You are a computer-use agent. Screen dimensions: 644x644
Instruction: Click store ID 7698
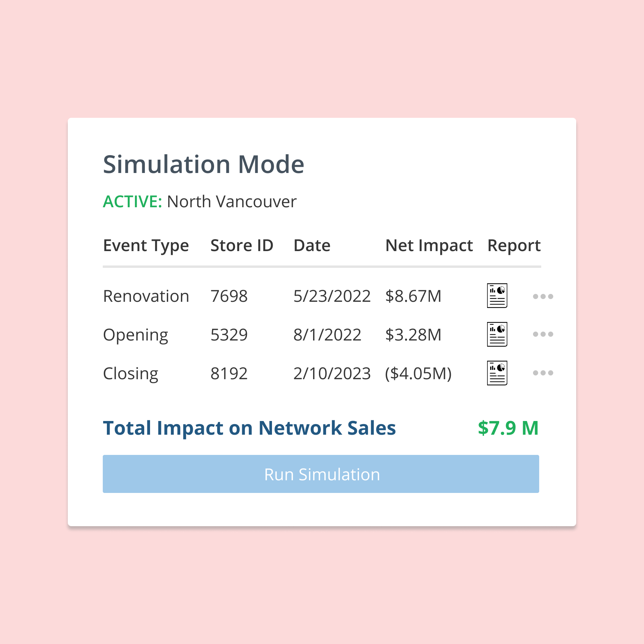(x=229, y=296)
